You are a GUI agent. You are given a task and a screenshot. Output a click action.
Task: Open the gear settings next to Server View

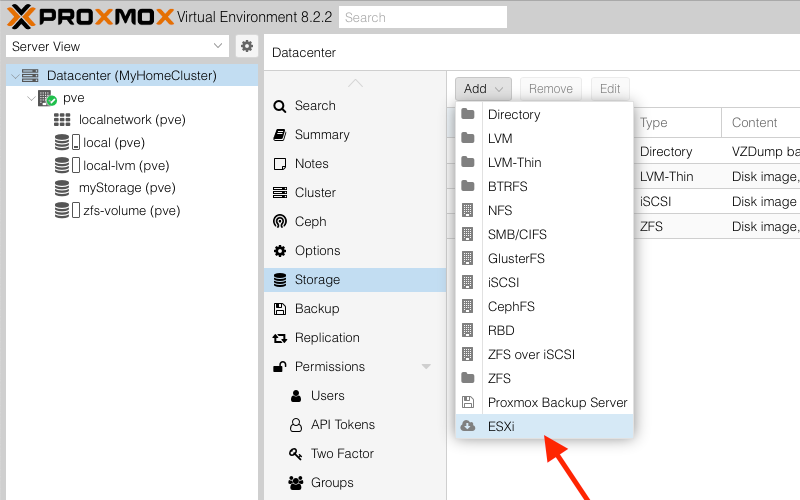(247, 46)
